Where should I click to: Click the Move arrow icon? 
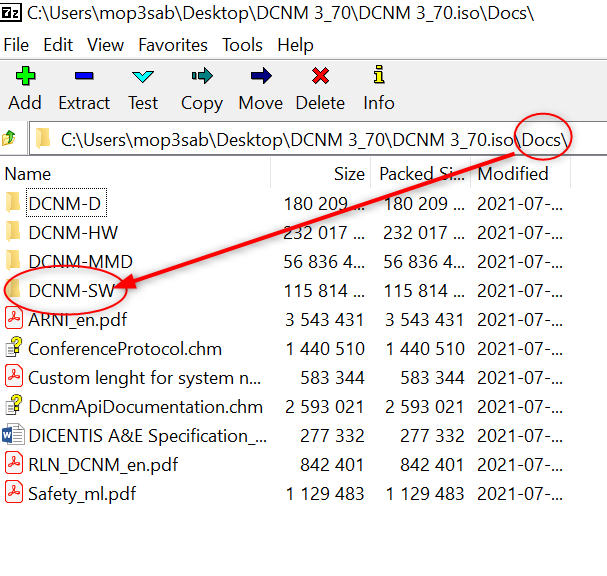261,76
